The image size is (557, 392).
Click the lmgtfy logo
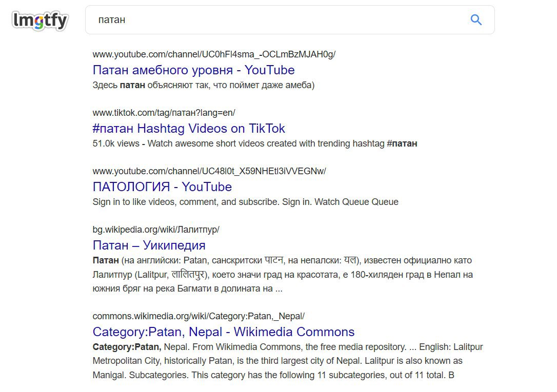point(40,20)
